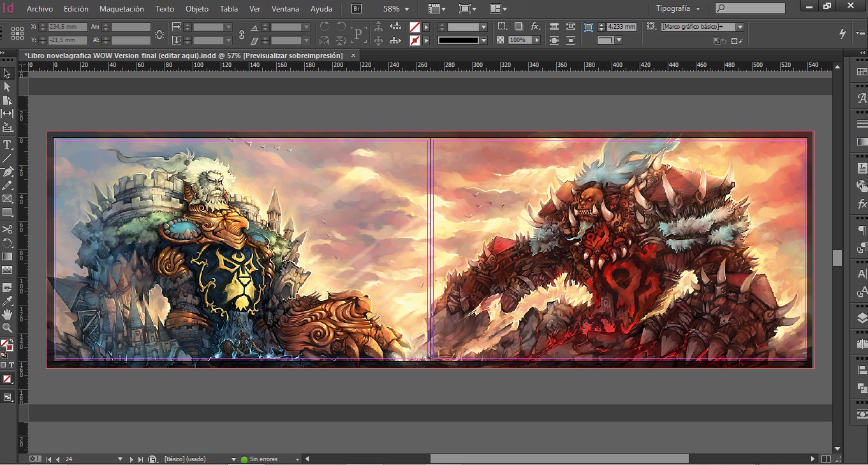
Task: Select the Rectangle tool
Action: tap(7, 212)
